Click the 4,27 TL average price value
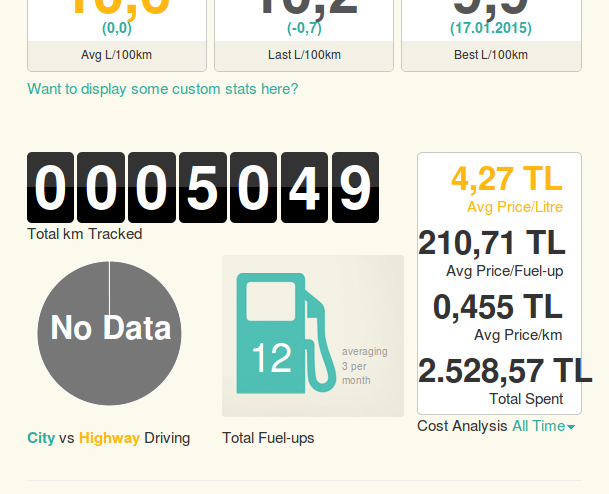609x494 pixels. (507, 179)
